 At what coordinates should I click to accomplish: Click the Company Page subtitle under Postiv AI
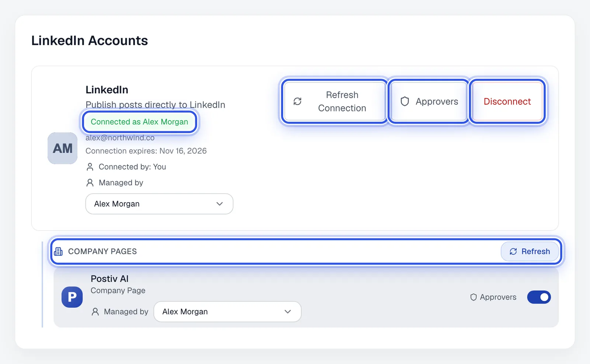click(x=118, y=291)
